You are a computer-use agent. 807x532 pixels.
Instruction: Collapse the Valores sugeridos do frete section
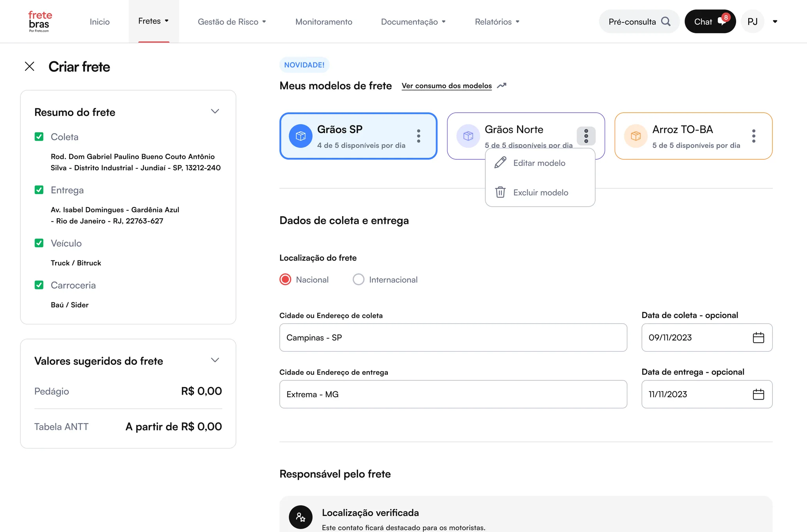215,360
